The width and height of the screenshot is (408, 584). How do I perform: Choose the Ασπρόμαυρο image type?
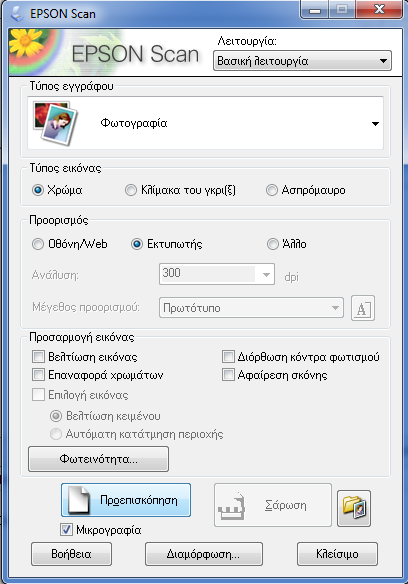pyautogui.click(x=272, y=190)
